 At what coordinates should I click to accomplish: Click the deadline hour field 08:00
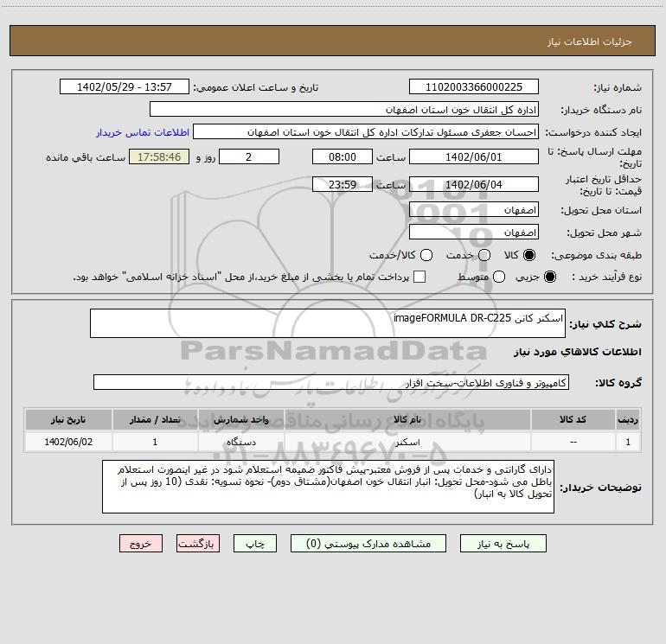pyautogui.click(x=343, y=156)
